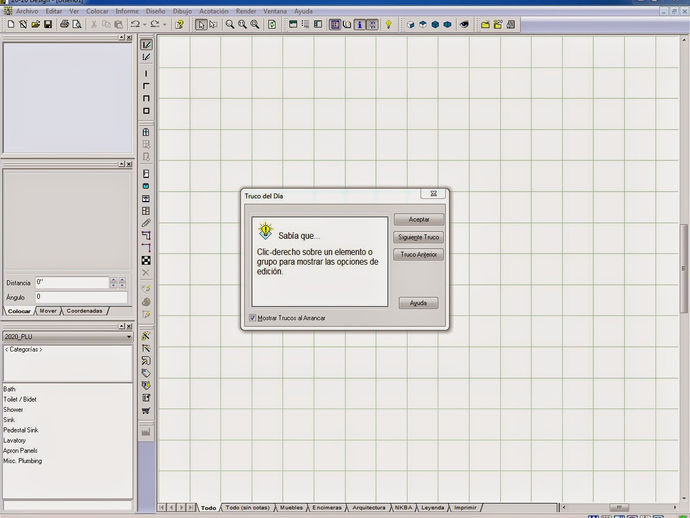
Task: Click the Undo arrow icon
Action: pos(135,24)
